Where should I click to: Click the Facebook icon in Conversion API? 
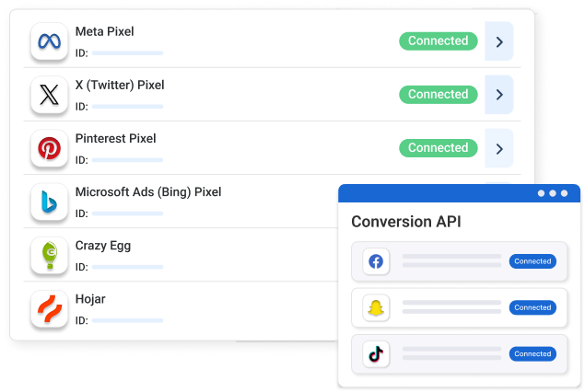point(376,261)
